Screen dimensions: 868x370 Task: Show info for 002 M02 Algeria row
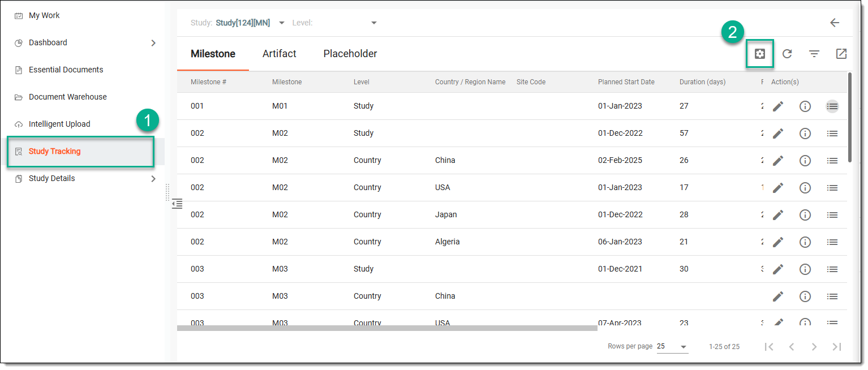pos(805,242)
